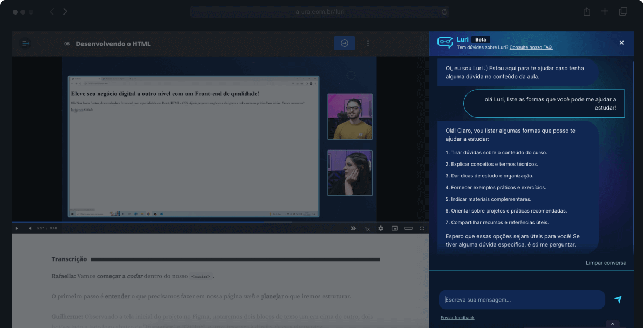The image size is (644, 328).
Task: Focus the 'Escreva sua mensagem' input field
Action: point(522,300)
